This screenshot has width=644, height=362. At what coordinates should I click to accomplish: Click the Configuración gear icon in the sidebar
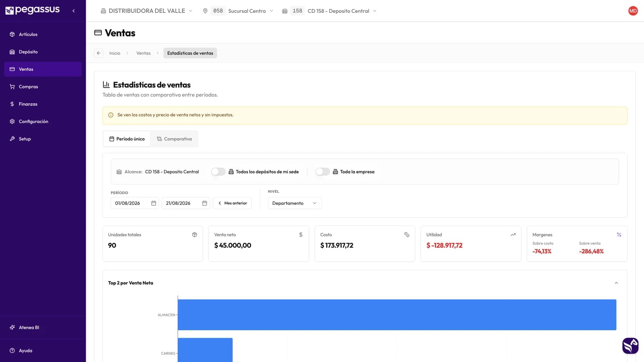(x=12, y=121)
